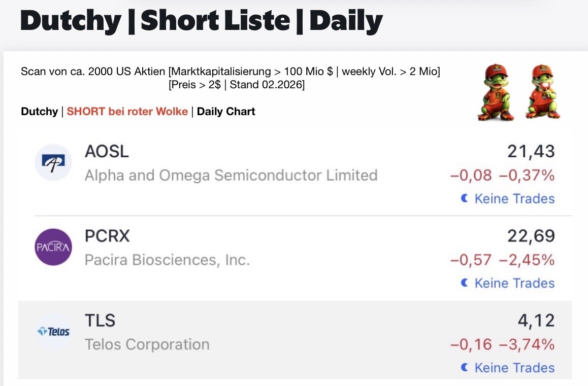Click the Telos logo icon
The width and height of the screenshot is (588, 386).
pos(53,332)
